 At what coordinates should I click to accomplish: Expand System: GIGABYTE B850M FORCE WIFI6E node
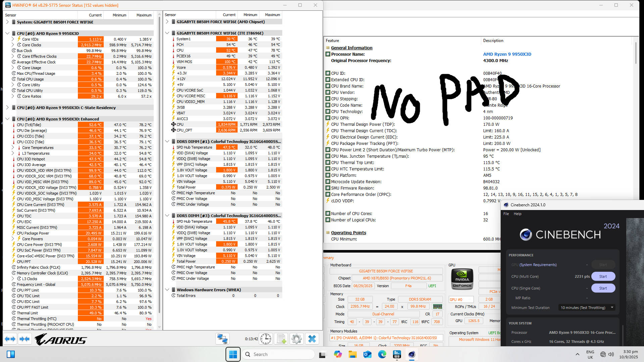(7, 22)
